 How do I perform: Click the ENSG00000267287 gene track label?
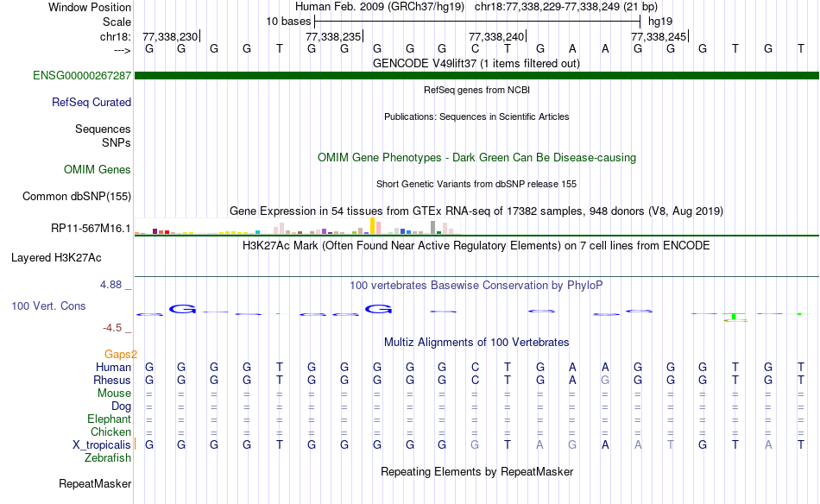[82, 75]
